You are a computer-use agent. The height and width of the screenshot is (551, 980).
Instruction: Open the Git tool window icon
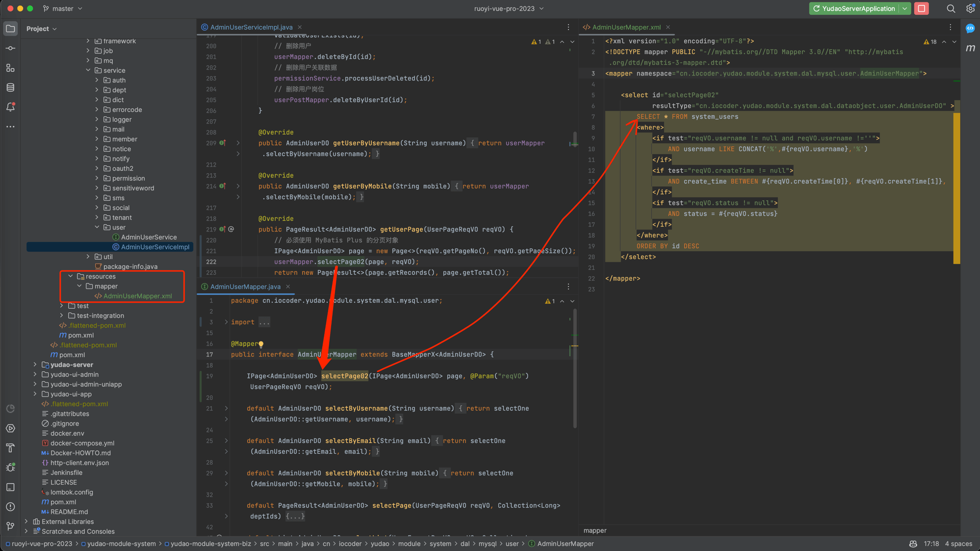pos(10,526)
